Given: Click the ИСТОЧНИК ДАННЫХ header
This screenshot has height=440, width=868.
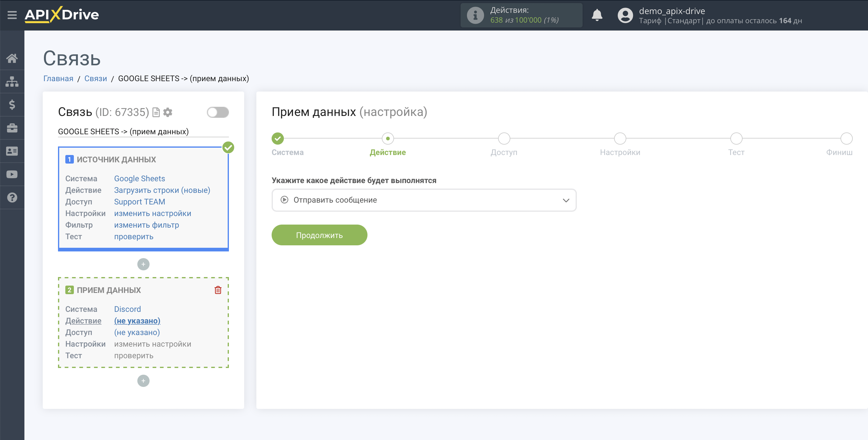Looking at the screenshot, I should coord(116,160).
